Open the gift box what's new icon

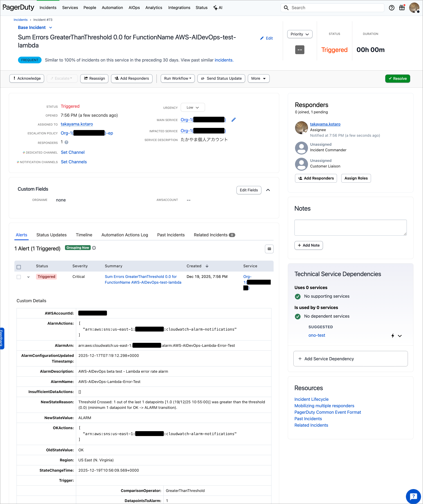(402, 8)
